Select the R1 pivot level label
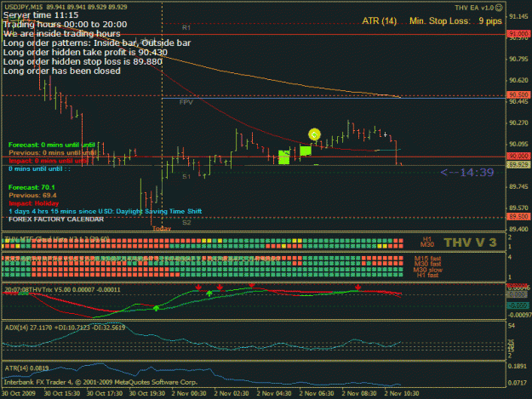532x399 pixels. click(186, 28)
